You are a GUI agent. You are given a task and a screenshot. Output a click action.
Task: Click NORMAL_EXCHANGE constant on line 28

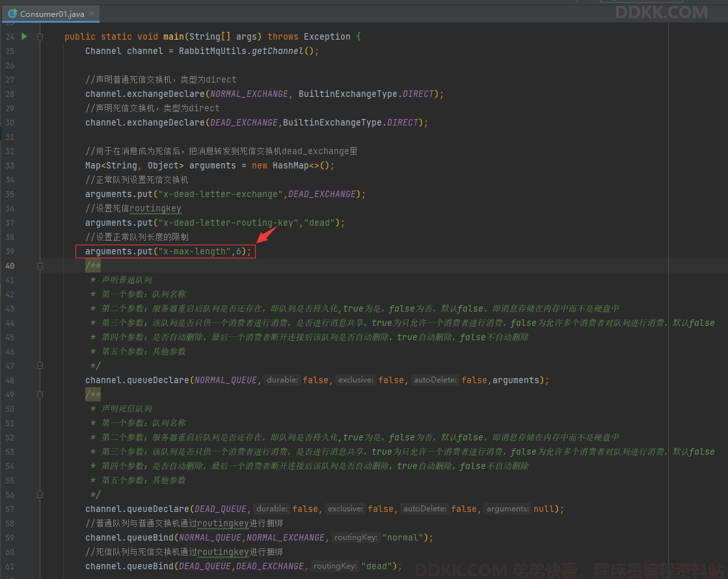click(249, 94)
